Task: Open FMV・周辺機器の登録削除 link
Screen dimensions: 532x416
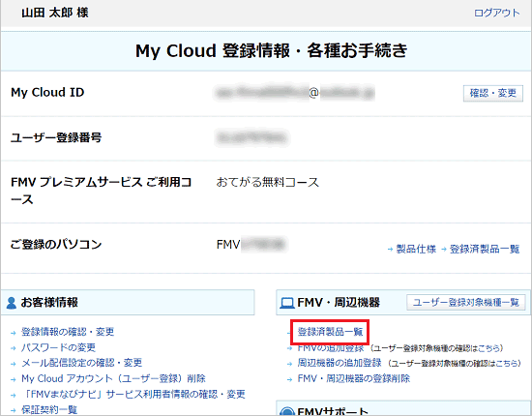Action: pos(354,378)
